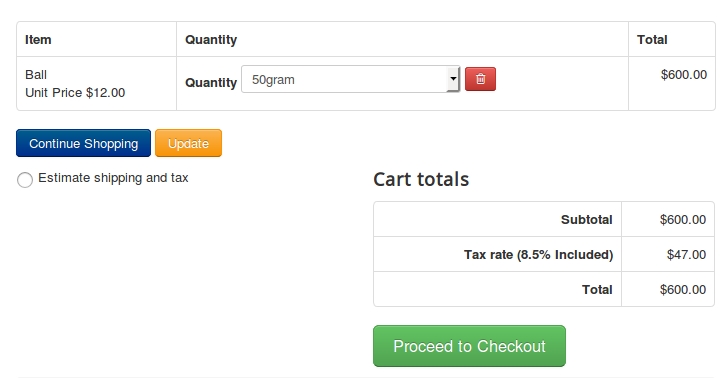The width and height of the screenshot is (720, 378).
Task: Remove Ball item with red trash icon
Action: pos(480,79)
